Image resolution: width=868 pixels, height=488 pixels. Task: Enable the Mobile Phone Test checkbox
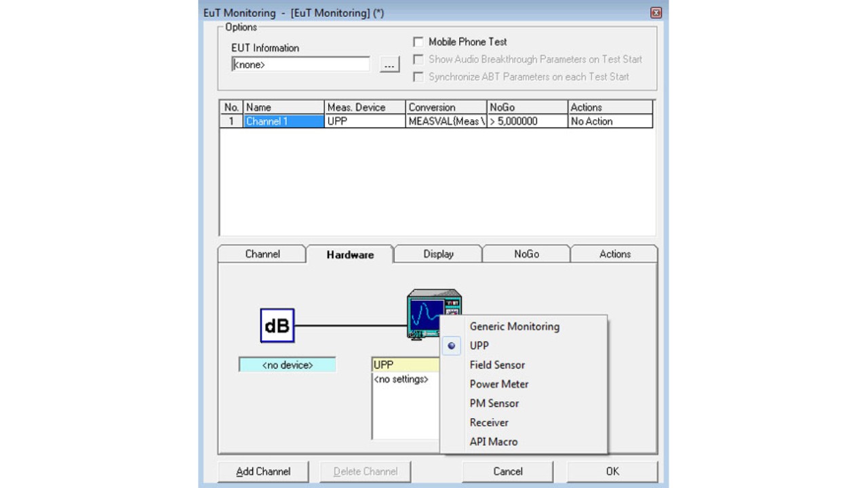[418, 42]
